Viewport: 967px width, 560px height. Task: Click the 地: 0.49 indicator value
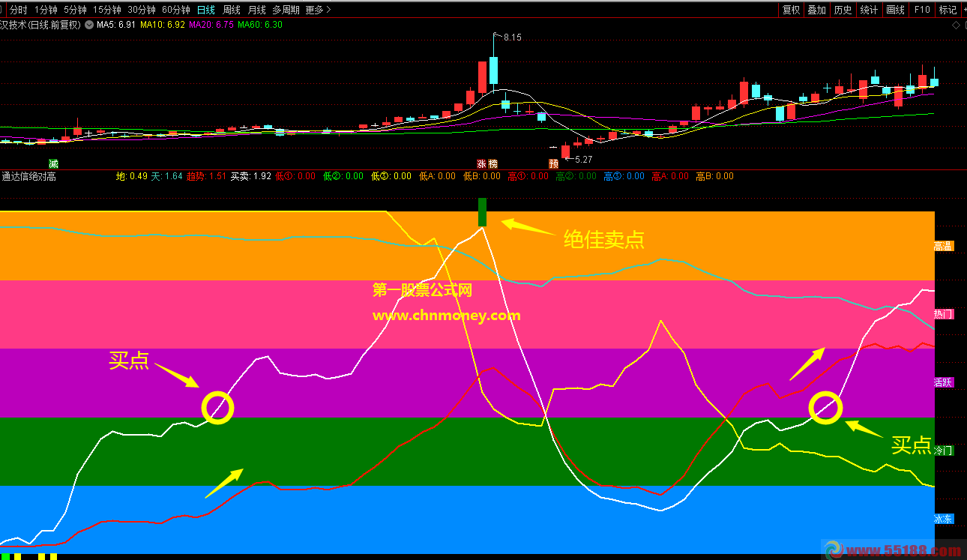[x=132, y=177]
